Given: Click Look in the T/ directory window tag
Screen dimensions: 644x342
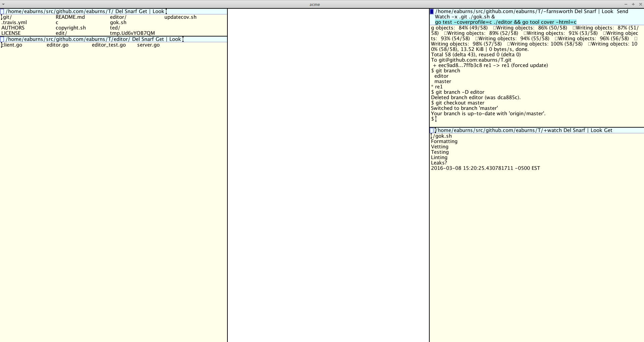Looking at the screenshot, I should tap(158, 11).
